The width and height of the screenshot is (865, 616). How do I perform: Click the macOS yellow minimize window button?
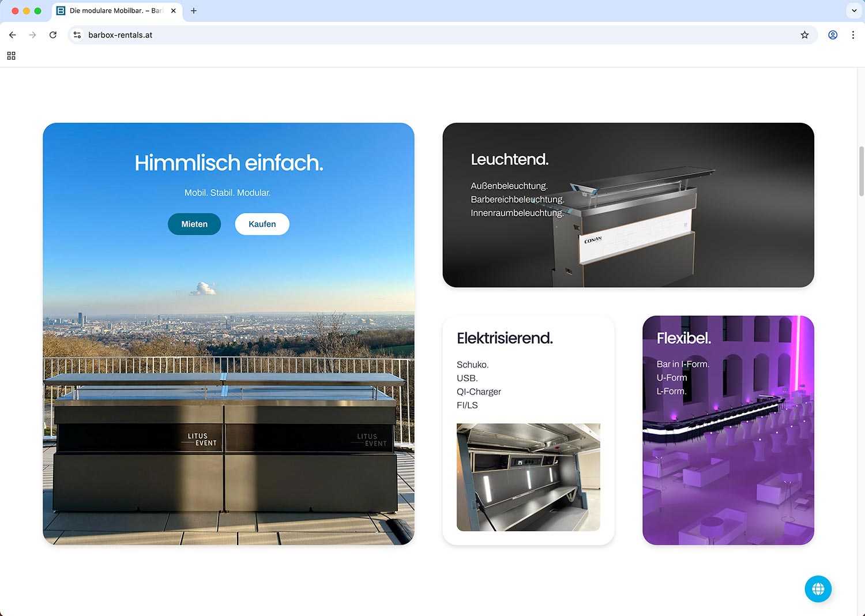pos(27,11)
